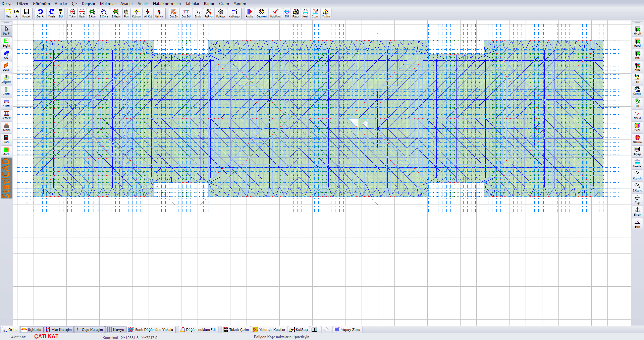Open the Tablolar menu
The width and height of the screenshot is (644, 340).
coord(192,4)
